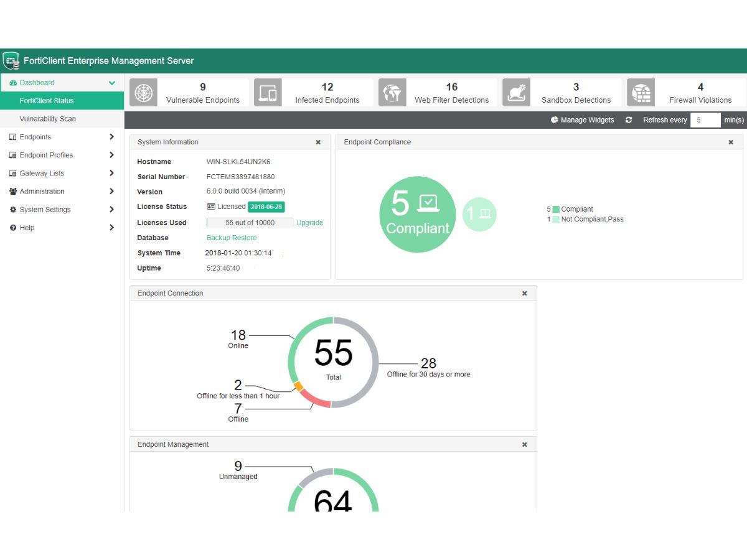This screenshot has height=560, width=747.
Task: Open the Endpoint Profiles menu item
Action: pyautogui.click(x=62, y=155)
